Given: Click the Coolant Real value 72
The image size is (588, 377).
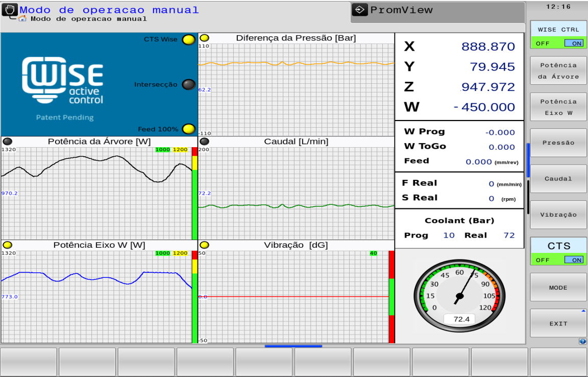Looking at the screenshot, I should click(x=509, y=235).
